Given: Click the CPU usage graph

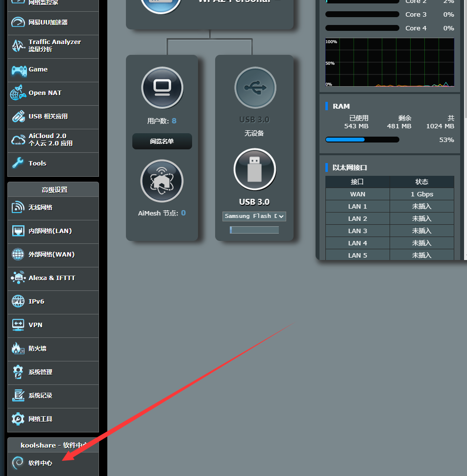Looking at the screenshot, I should coord(390,63).
